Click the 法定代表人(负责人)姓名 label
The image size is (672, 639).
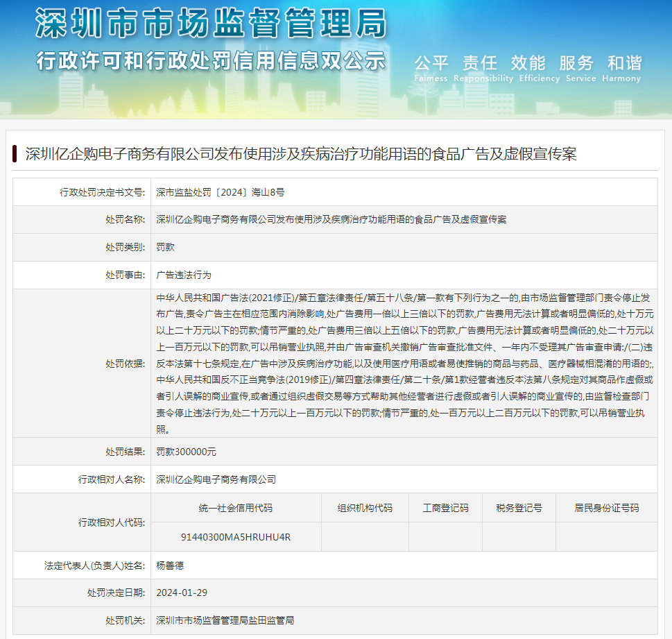(95, 565)
